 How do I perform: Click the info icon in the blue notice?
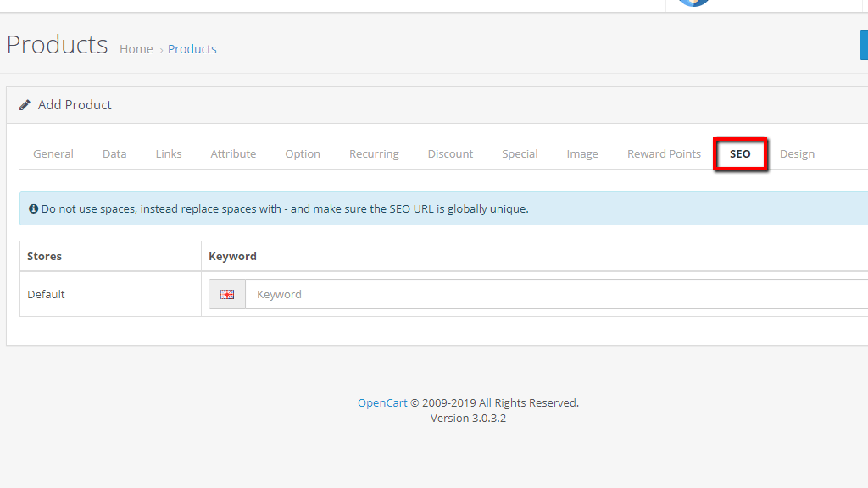click(x=32, y=208)
